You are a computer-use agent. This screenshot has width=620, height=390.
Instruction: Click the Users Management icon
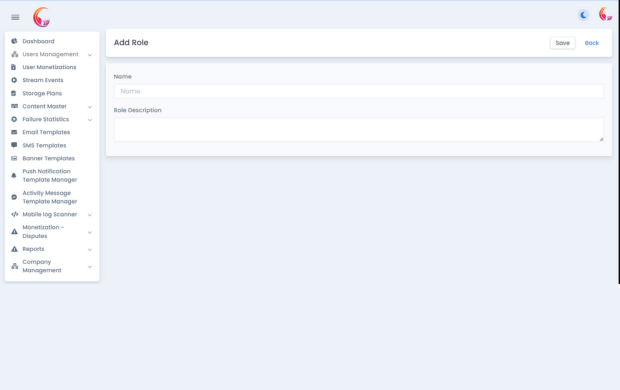pyautogui.click(x=14, y=54)
